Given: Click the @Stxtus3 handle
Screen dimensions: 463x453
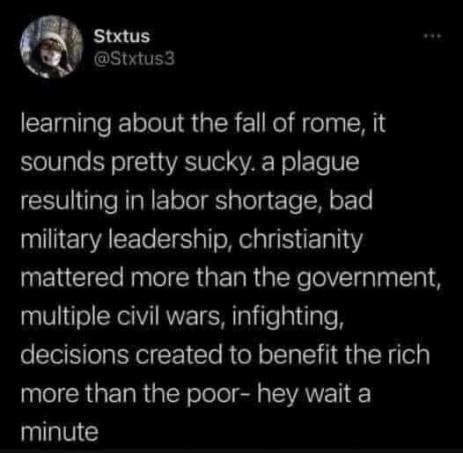Looking at the screenshot, I should pos(134,59).
